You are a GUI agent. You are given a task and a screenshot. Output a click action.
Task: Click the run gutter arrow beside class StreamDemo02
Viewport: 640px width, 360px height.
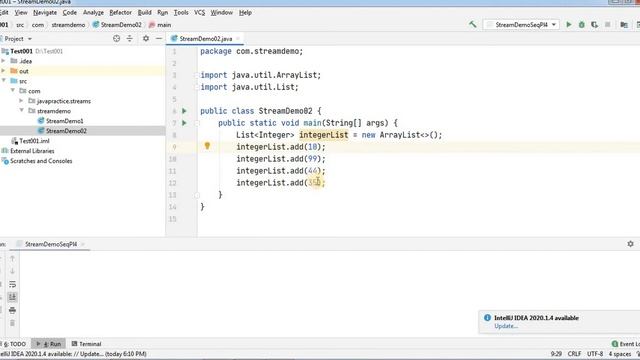click(x=184, y=111)
